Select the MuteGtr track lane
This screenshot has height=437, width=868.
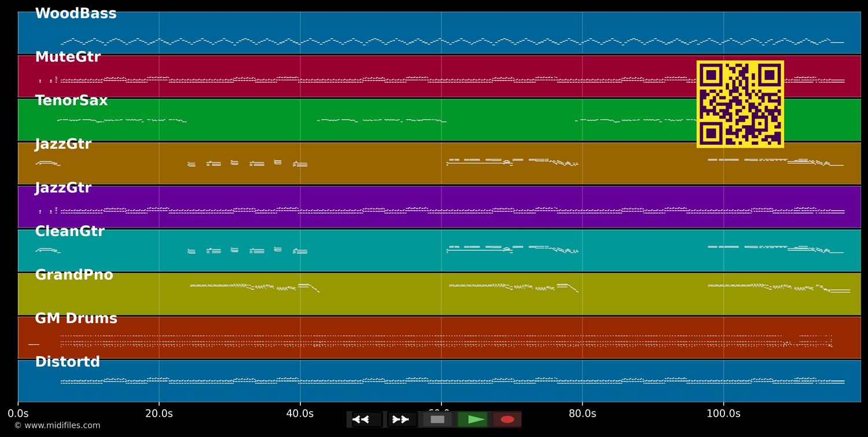click(x=347, y=75)
